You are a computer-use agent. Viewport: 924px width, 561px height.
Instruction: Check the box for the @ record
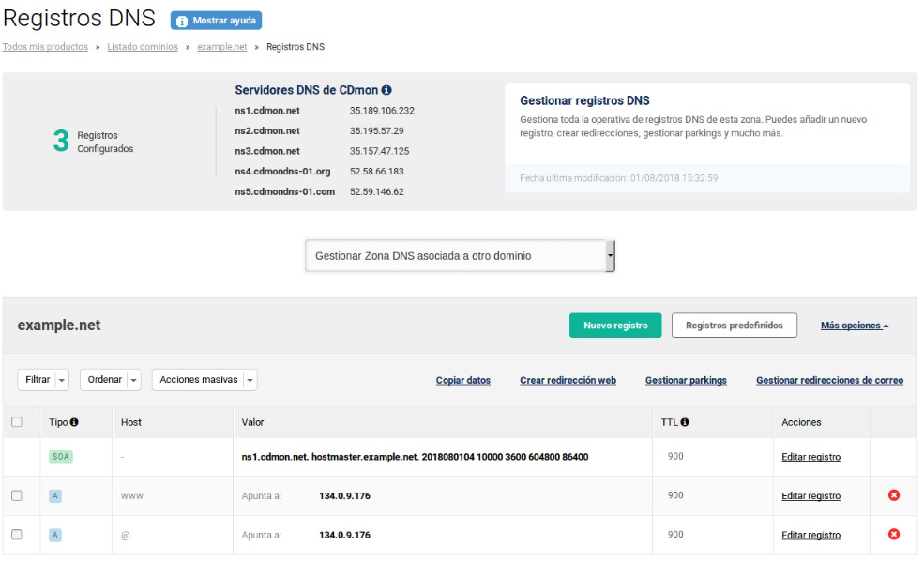tap(17, 535)
